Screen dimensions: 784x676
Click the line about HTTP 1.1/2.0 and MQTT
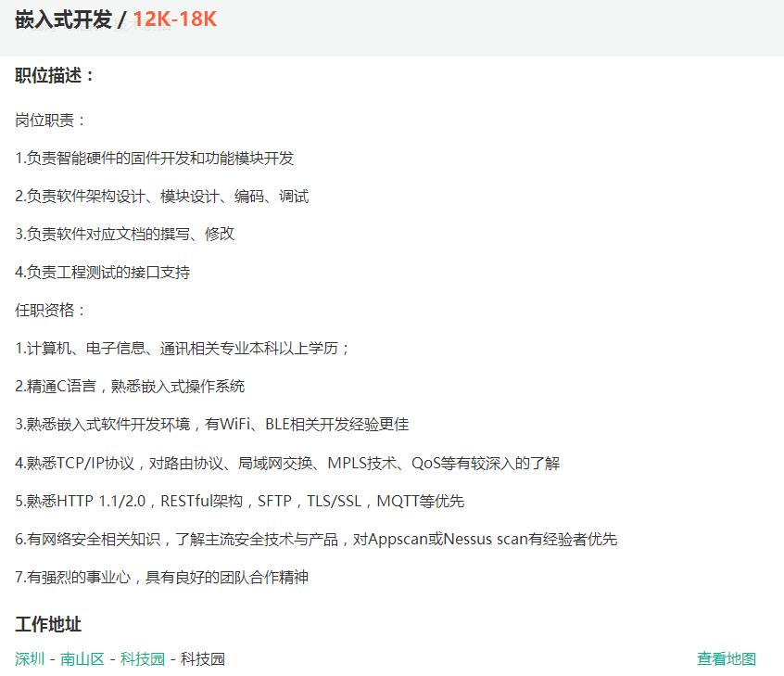(x=239, y=501)
